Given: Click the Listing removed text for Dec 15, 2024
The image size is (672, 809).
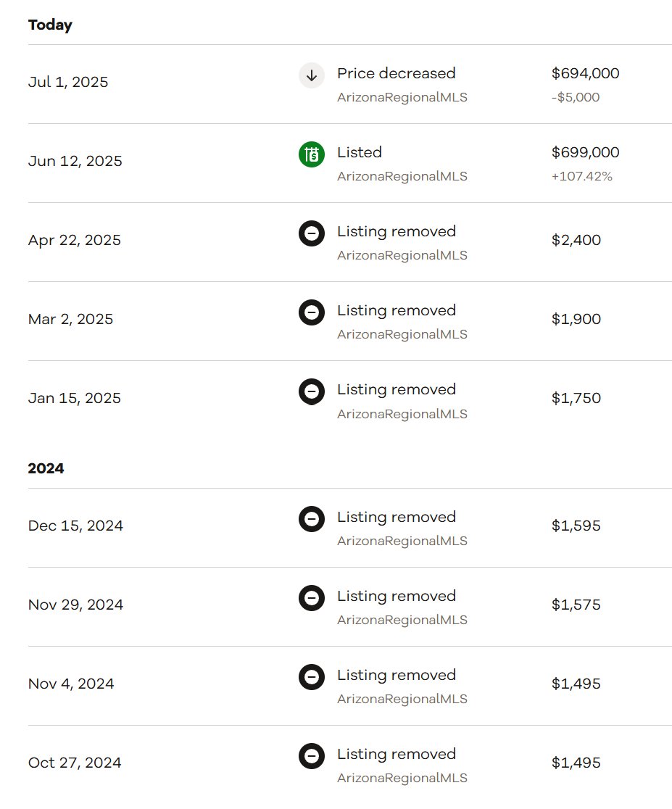Looking at the screenshot, I should (397, 517).
